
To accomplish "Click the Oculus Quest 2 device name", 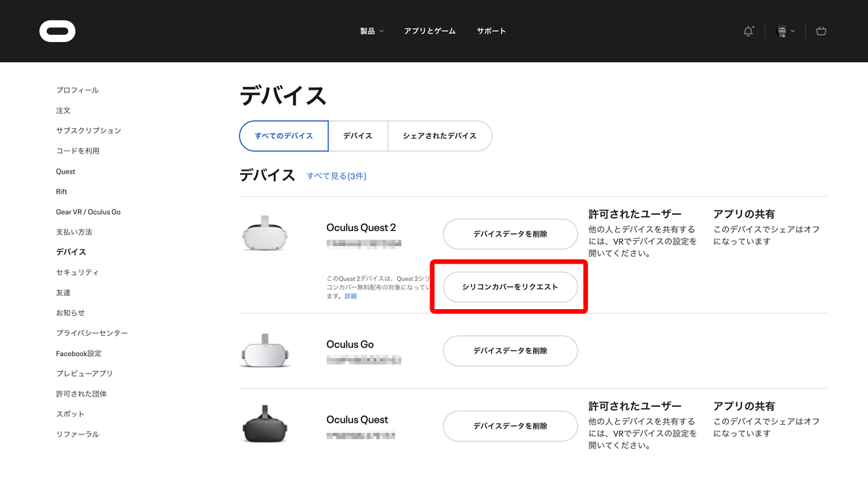I will (361, 227).
